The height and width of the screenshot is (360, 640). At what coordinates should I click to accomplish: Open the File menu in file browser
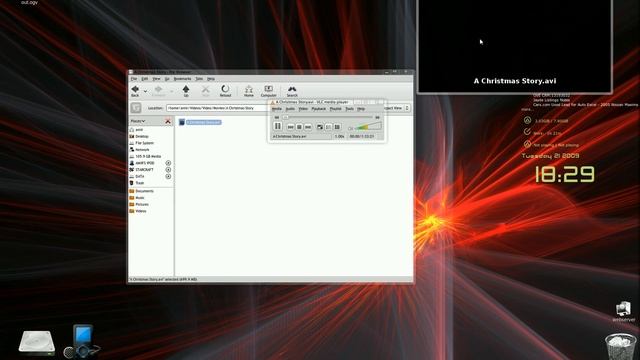tap(134, 79)
